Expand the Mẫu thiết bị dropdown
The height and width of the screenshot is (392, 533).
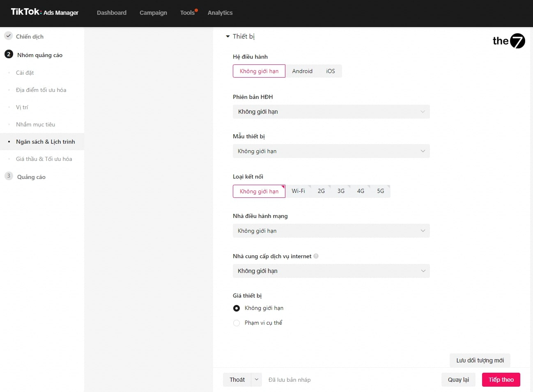click(x=331, y=151)
